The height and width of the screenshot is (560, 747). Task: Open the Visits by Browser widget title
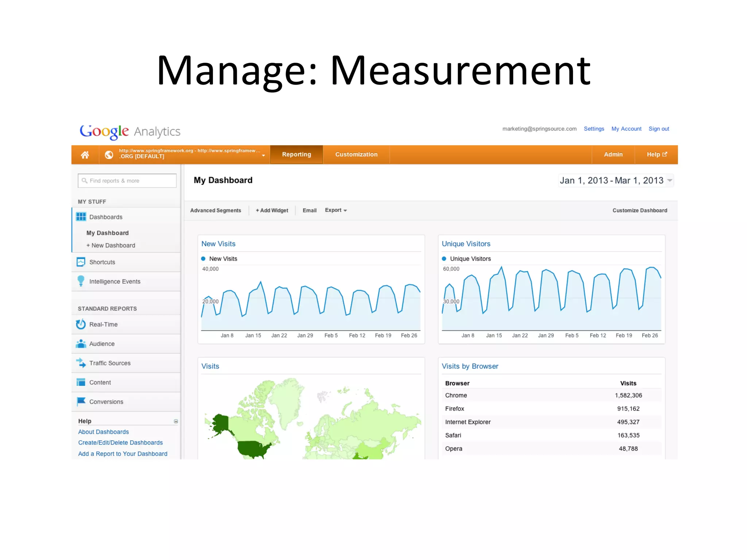[x=470, y=366]
